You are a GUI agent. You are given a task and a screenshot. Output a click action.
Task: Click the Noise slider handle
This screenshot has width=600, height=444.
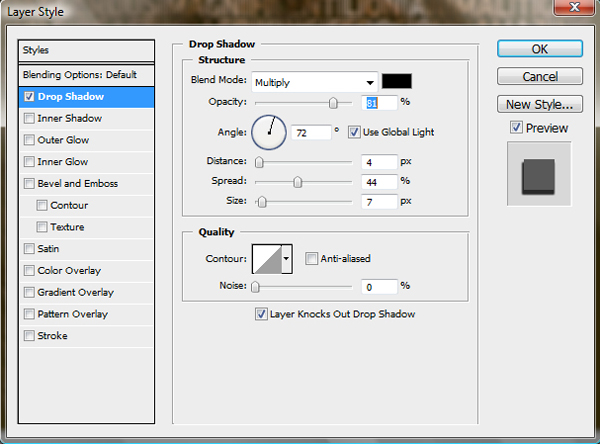(255, 287)
